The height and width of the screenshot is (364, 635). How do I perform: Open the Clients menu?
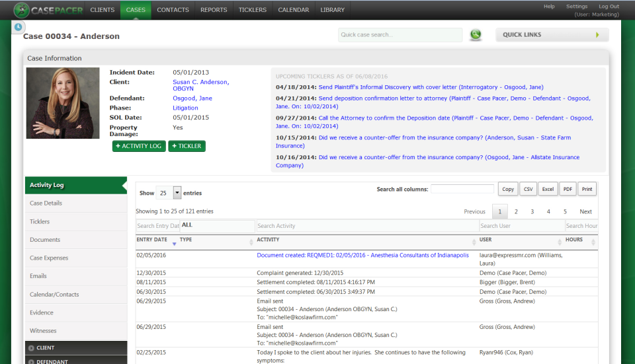tap(103, 10)
